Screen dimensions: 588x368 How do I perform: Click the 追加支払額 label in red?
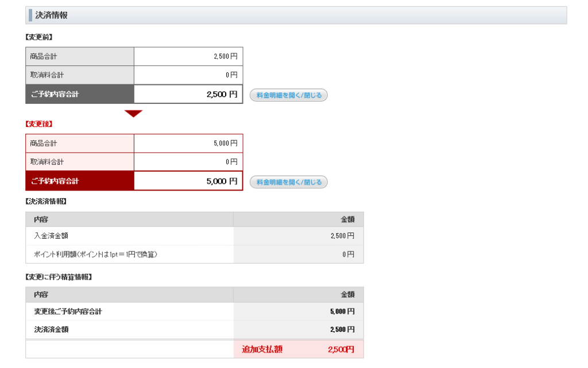262,349
